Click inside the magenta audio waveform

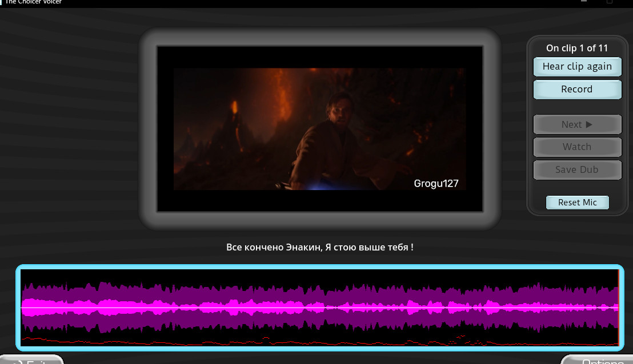(x=320, y=308)
